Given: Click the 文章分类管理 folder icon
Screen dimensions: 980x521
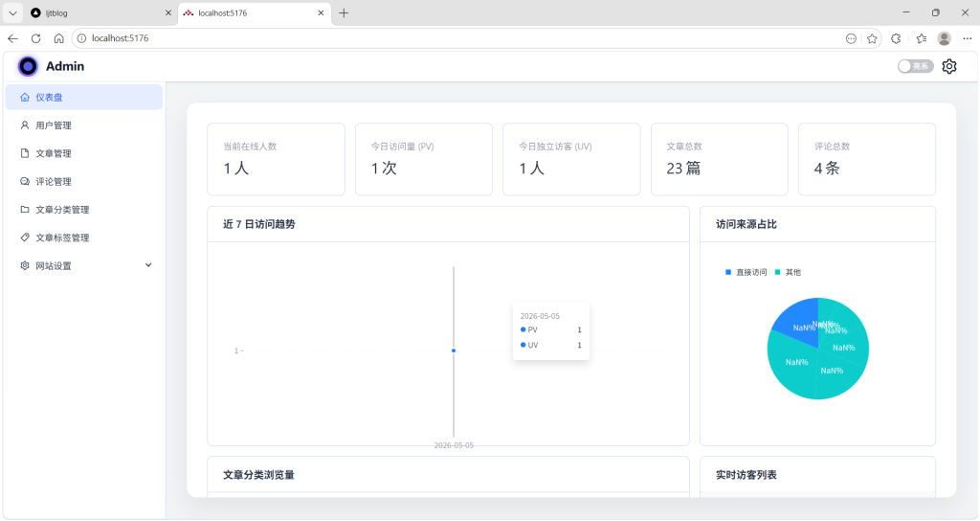Looking at the screenshot, I should tap(24, 210).
